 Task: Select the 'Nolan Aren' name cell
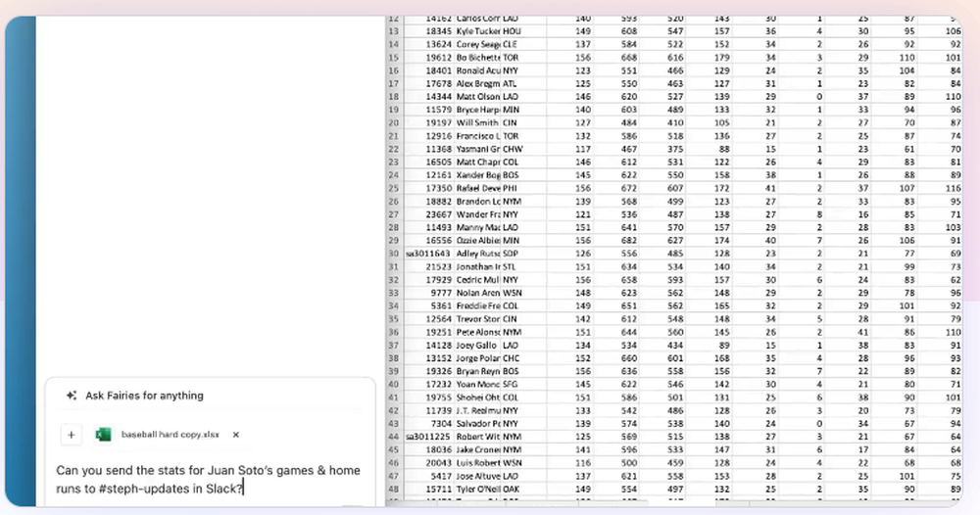click(x=478, y=293)
